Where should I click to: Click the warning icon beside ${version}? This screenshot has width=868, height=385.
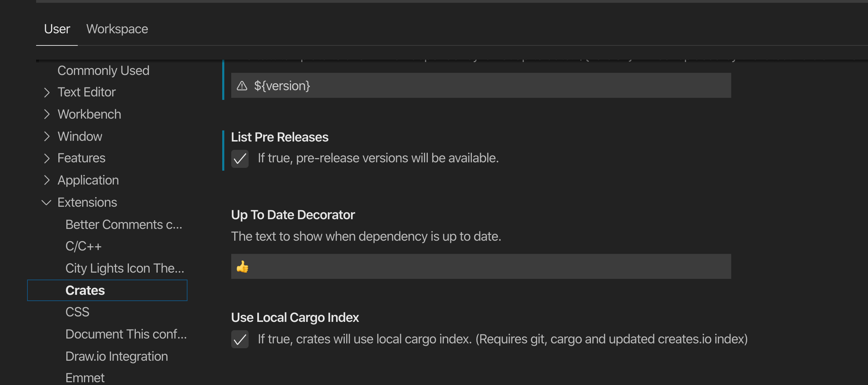(x=242, y=85)
